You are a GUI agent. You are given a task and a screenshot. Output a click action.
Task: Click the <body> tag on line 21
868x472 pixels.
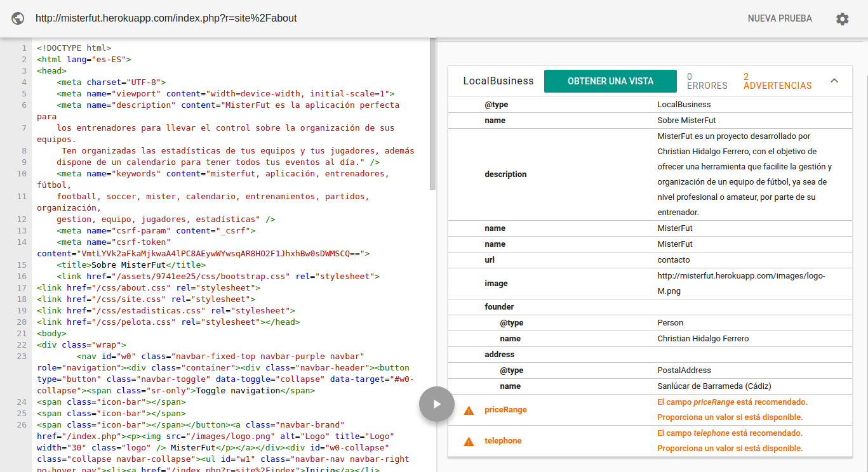coord(51,334)
